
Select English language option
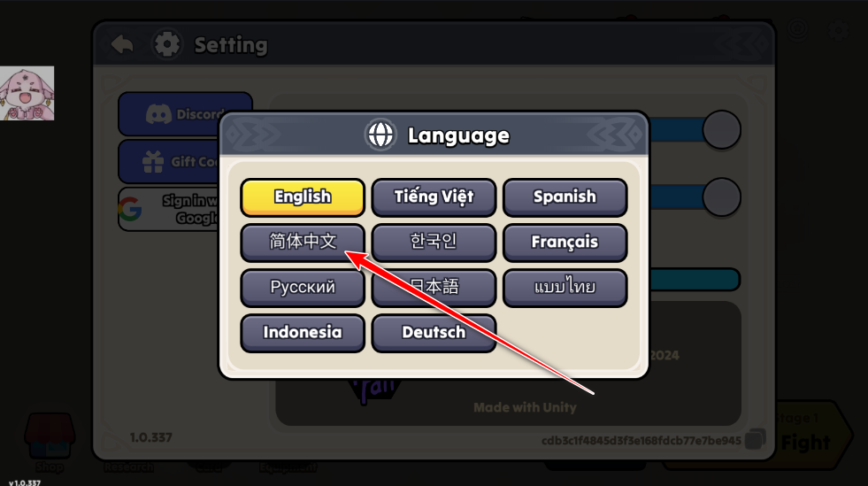[303, 197]
